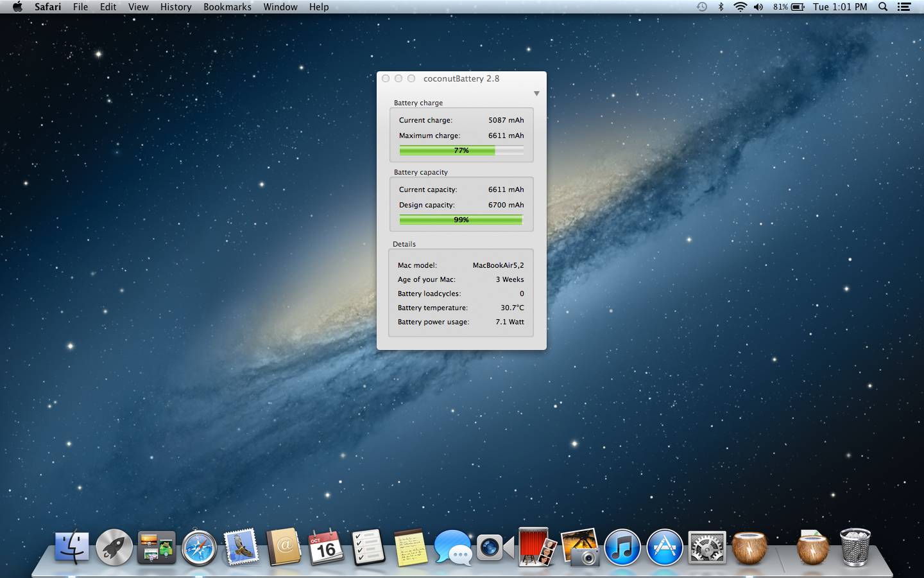Open the View menu
Image resolution: width=924 pixels, height=578 pixels.
click(138, 7)
